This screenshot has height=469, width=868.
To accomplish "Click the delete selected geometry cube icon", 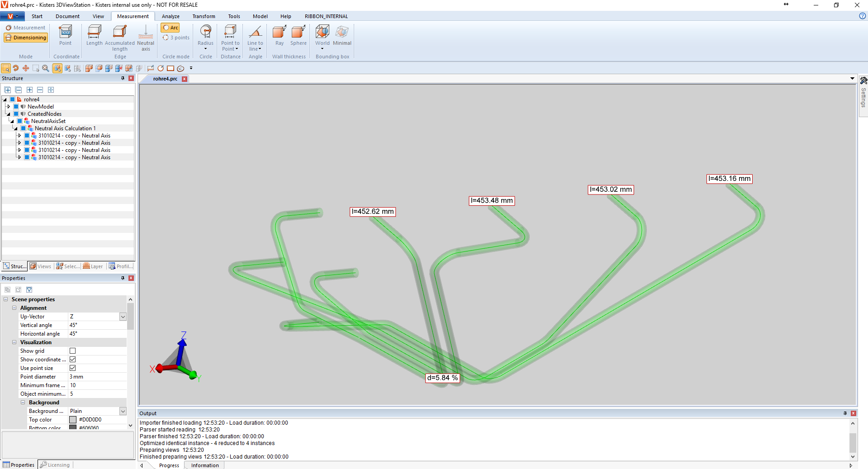I will point(119,68).
